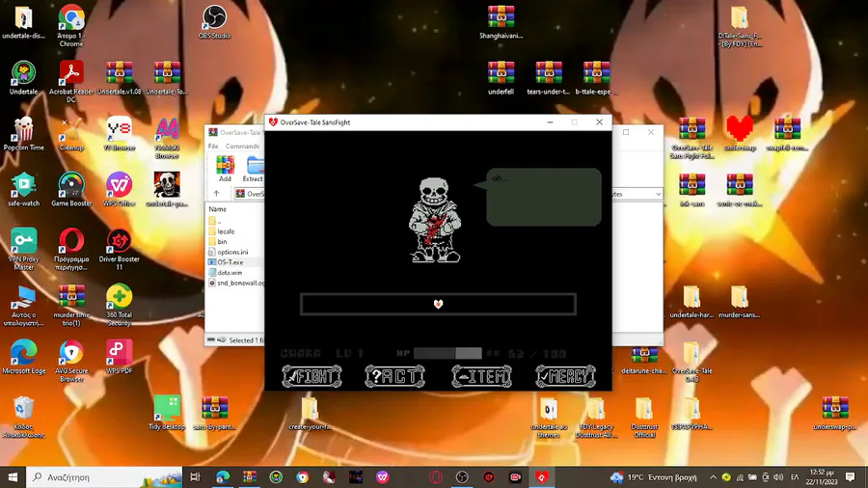Select the locale folder in WinRAR list
This screenshot has width=868, height=488.
tap(226, 231)
